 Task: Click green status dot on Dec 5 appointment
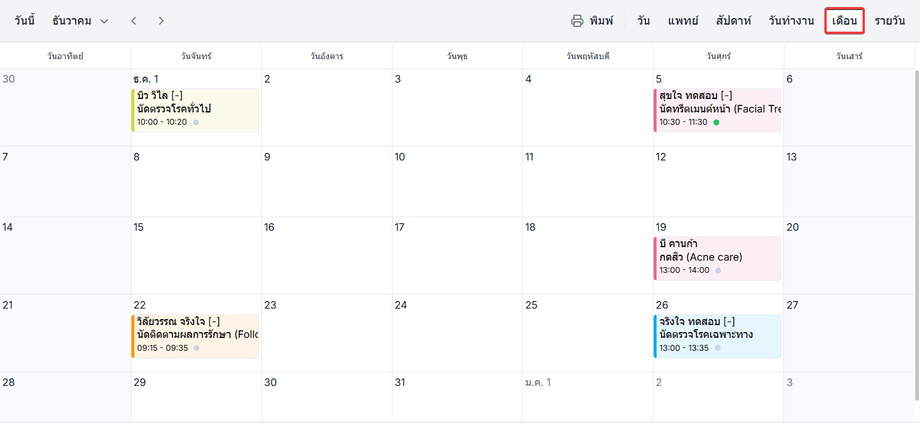click(716, 122)
